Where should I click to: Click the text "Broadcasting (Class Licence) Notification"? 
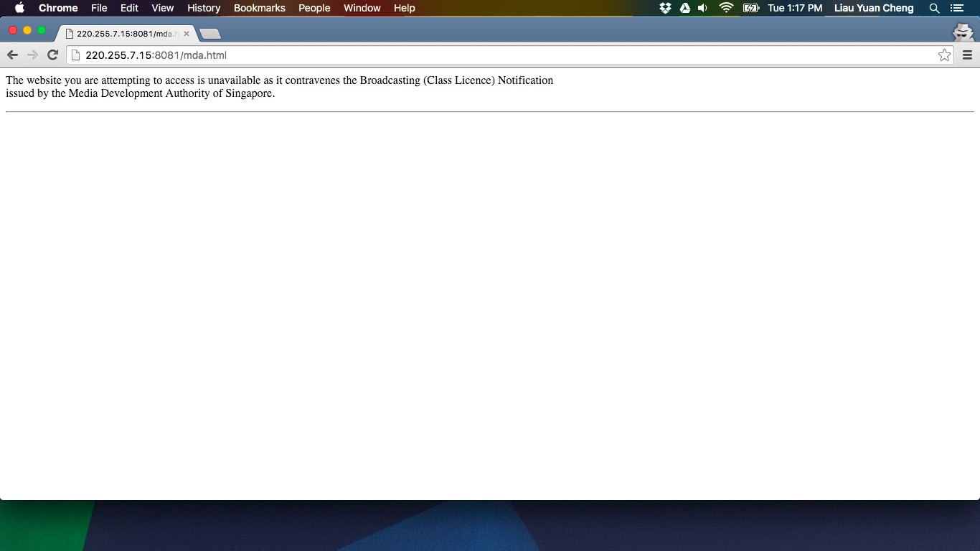pos(456,80)
